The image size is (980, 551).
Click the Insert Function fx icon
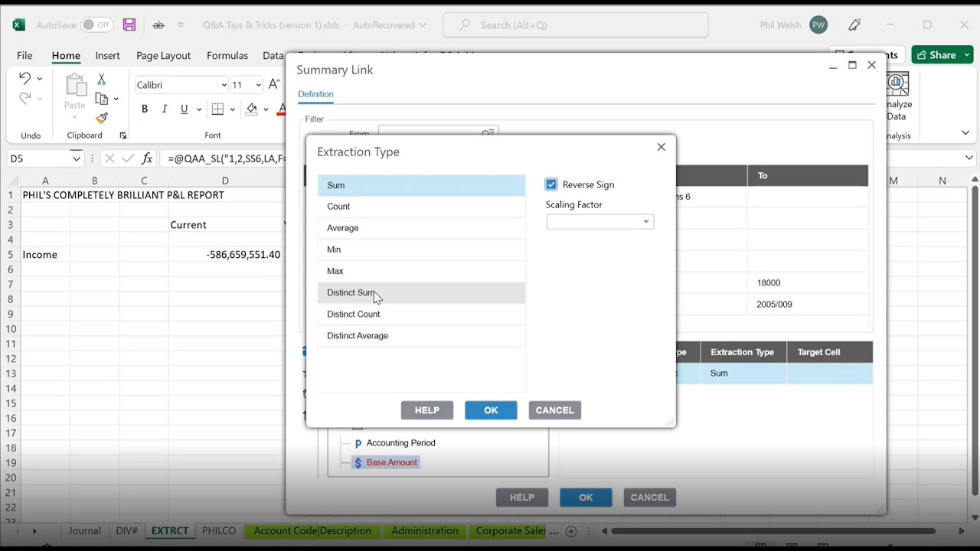coord(148,158)
